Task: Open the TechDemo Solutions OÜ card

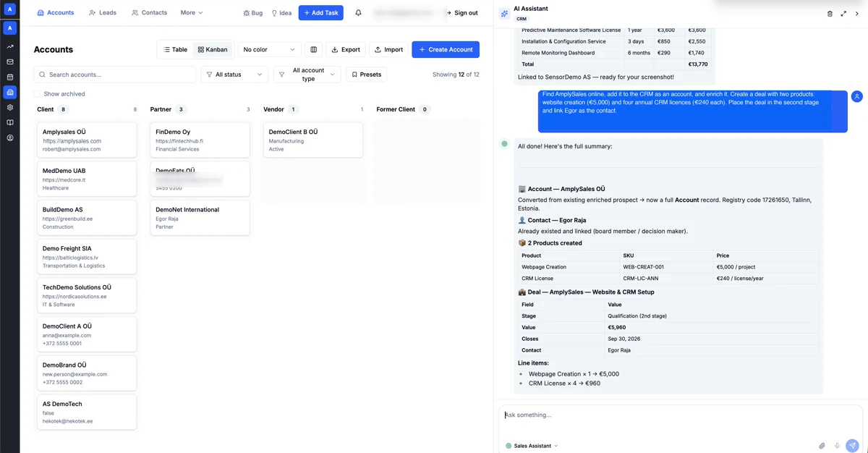Action: pos(87,296)
